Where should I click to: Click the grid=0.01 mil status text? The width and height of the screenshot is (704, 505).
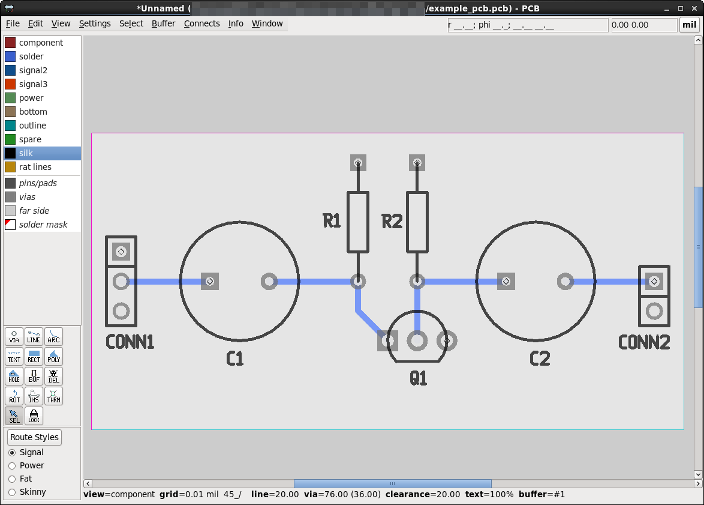[x=189, y=494]
